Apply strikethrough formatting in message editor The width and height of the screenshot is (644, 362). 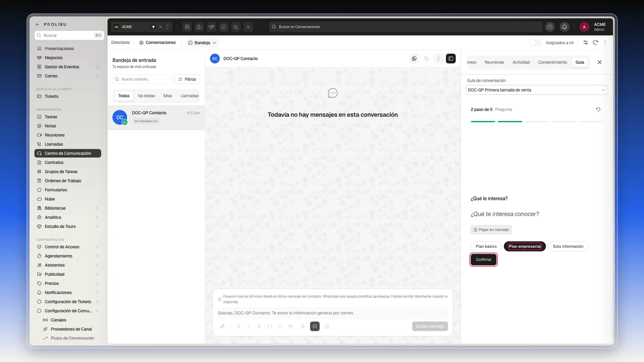tap(259, 326)
